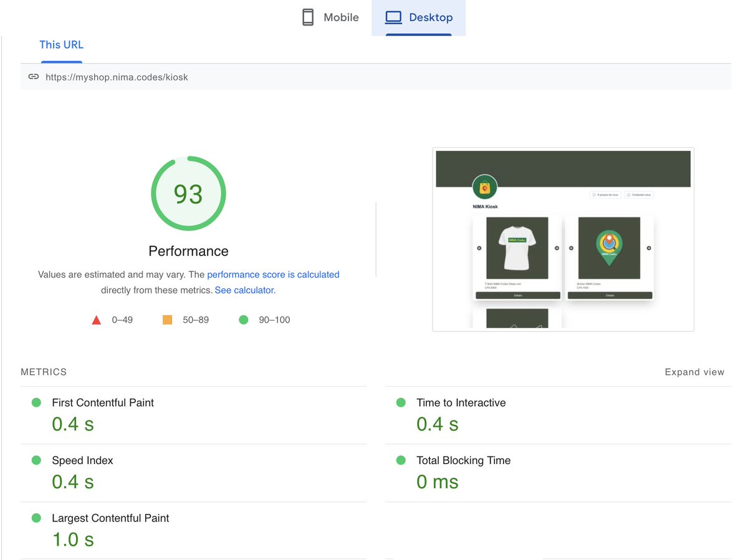This screenshot has width=748, height=560.
Task: Click the red triangle 0–49 legend icon
Action: click(x=96, y=320)
